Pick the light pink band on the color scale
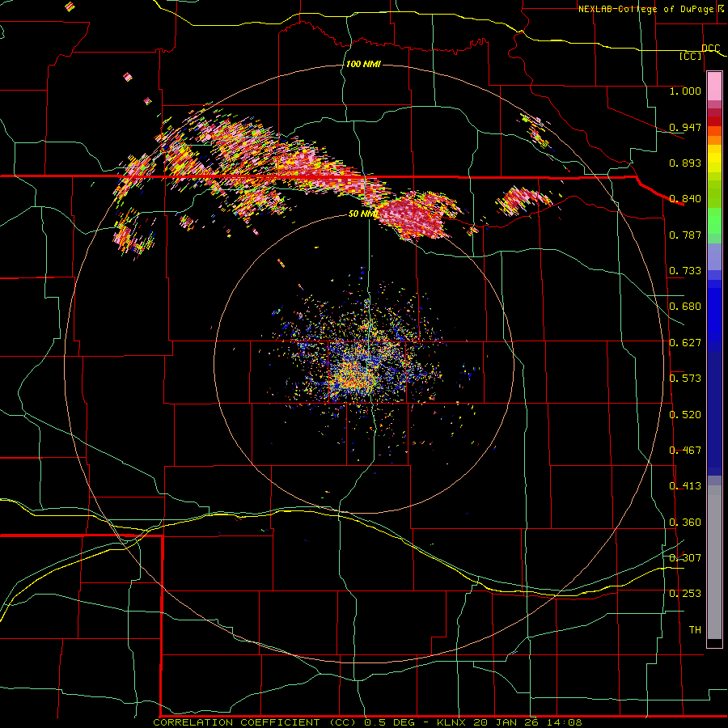 tap(714, 87)
